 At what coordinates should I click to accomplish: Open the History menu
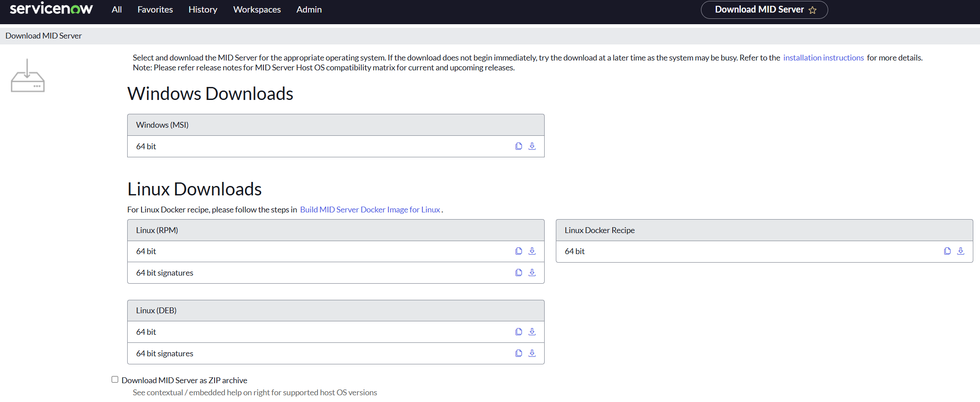(x=203, y=9)
